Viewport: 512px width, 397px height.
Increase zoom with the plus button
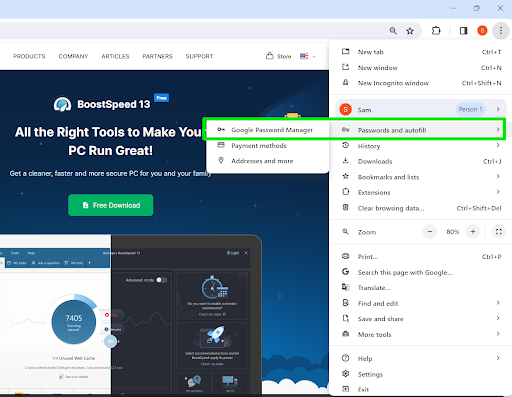(x=473, y=232)
